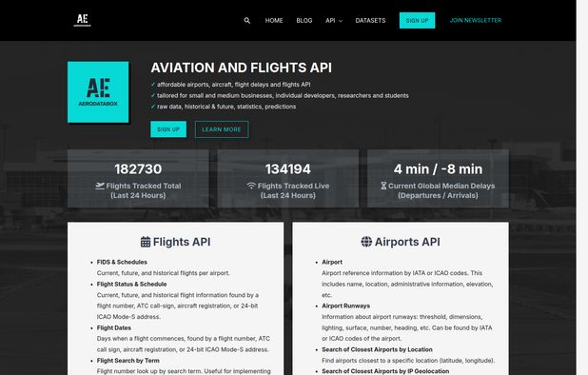Click 'Flight Dates' list item
The height and width of the screenshot is (375, 588).
(x=114, y=327)
